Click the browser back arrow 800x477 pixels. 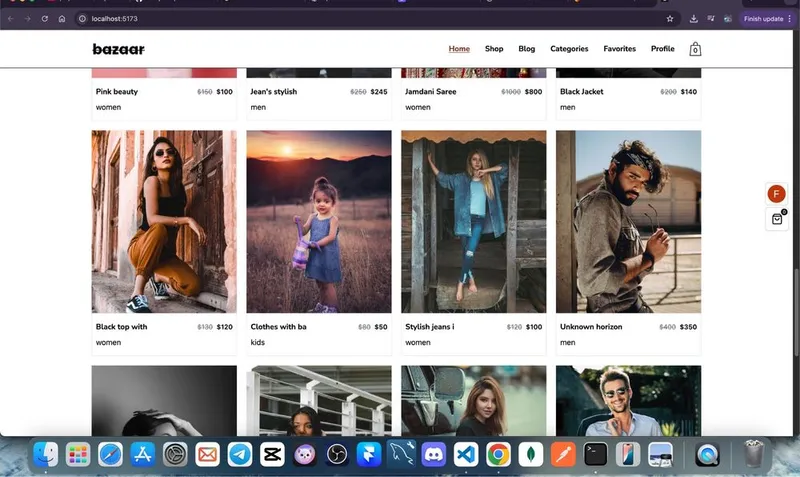11,19
